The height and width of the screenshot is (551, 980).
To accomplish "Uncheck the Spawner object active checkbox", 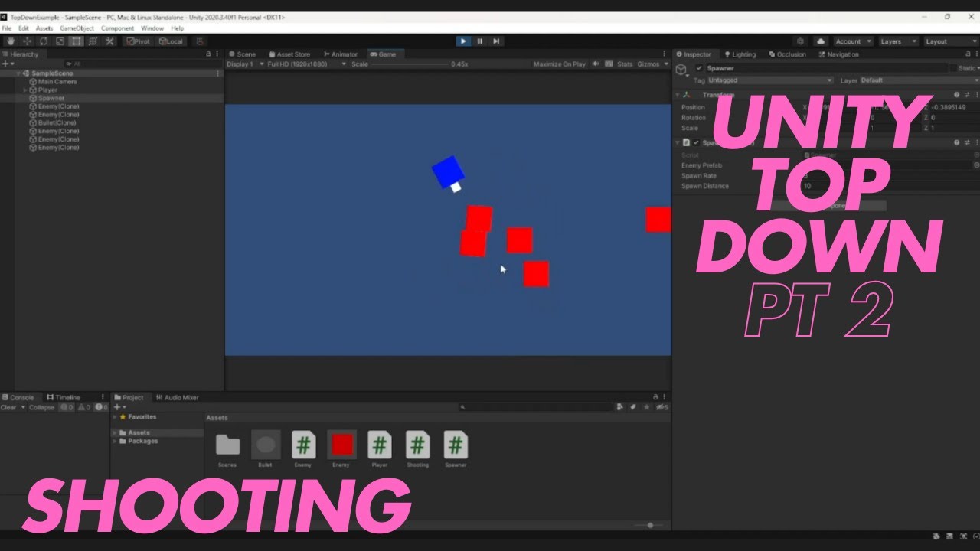I will [700, 68].
